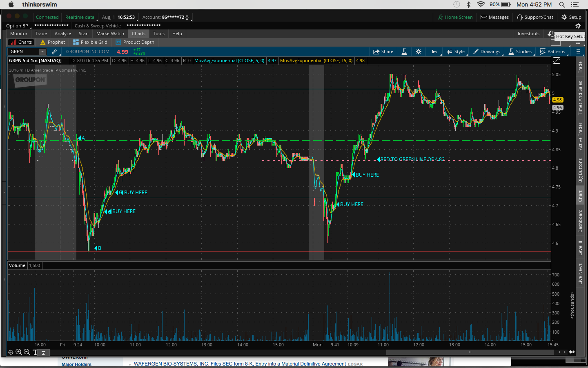Open Messages from the top bar
Screen dimensions: 588x368
point(494,17)
